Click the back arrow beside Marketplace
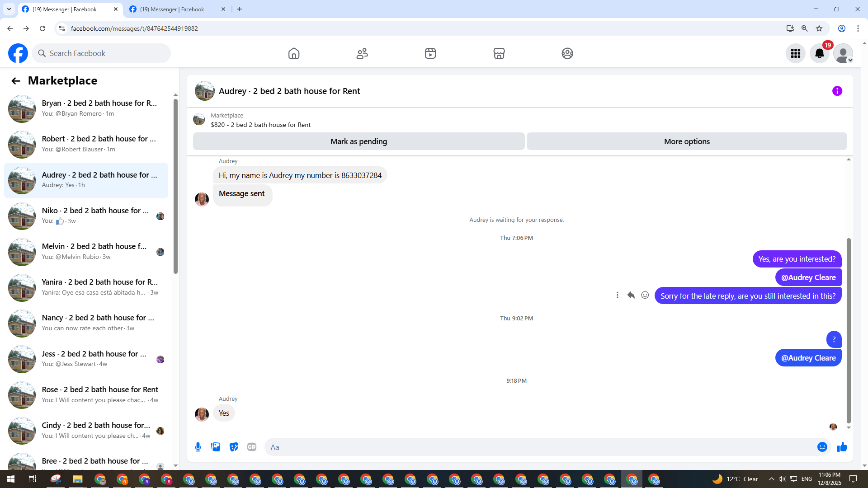 coord(16,81)
